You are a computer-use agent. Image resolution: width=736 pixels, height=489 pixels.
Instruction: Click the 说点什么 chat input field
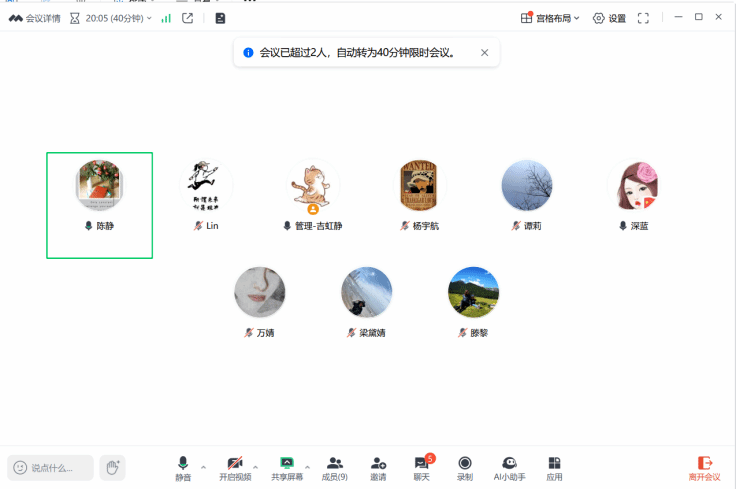point(52,467)
